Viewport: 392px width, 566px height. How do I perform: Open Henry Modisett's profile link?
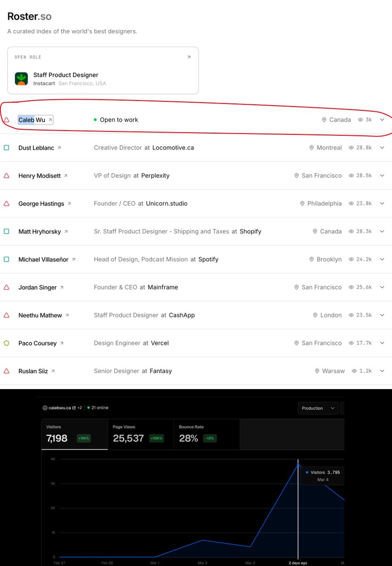click(43, 175)
